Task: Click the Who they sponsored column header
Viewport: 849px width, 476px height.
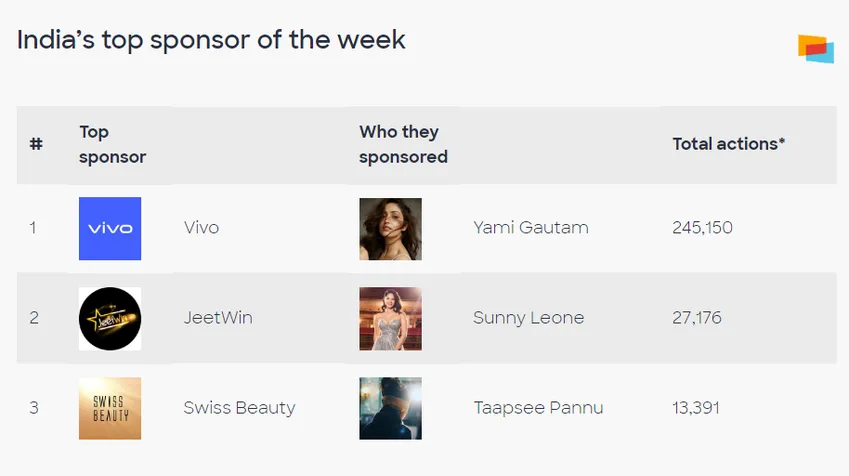Action: 403,144
